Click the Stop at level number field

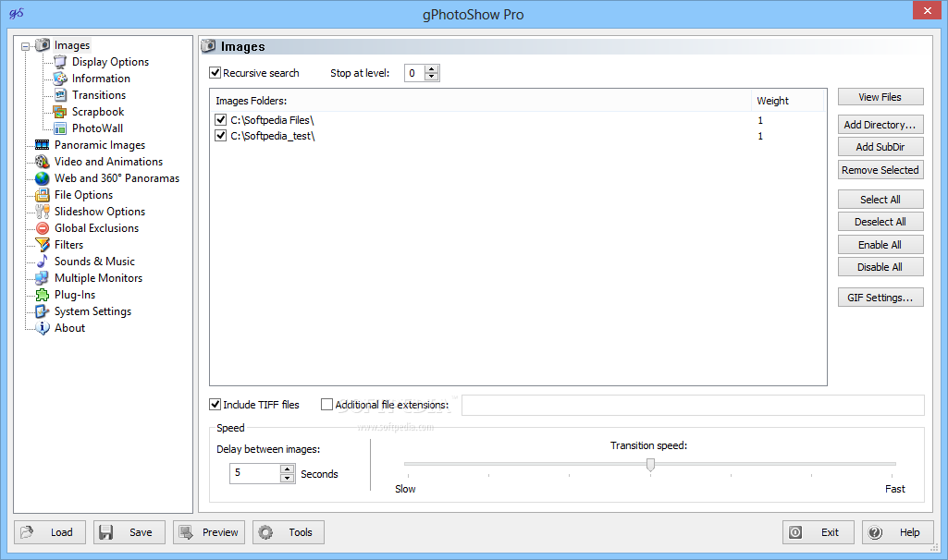tap(414, 73)
